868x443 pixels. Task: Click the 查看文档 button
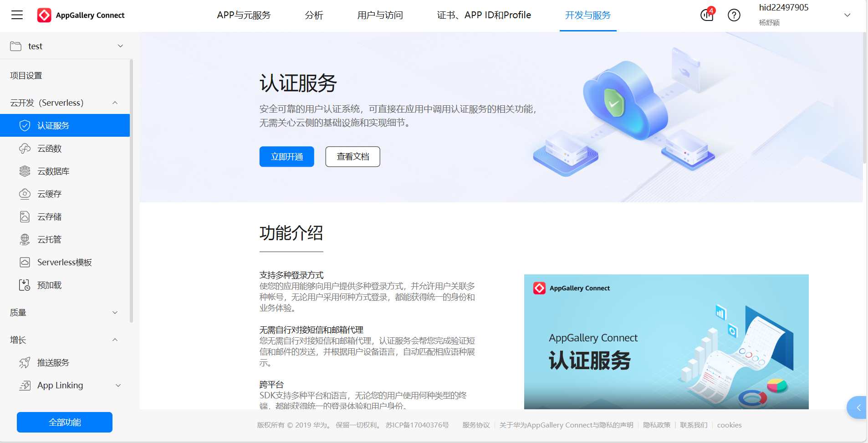click(352, 156)
